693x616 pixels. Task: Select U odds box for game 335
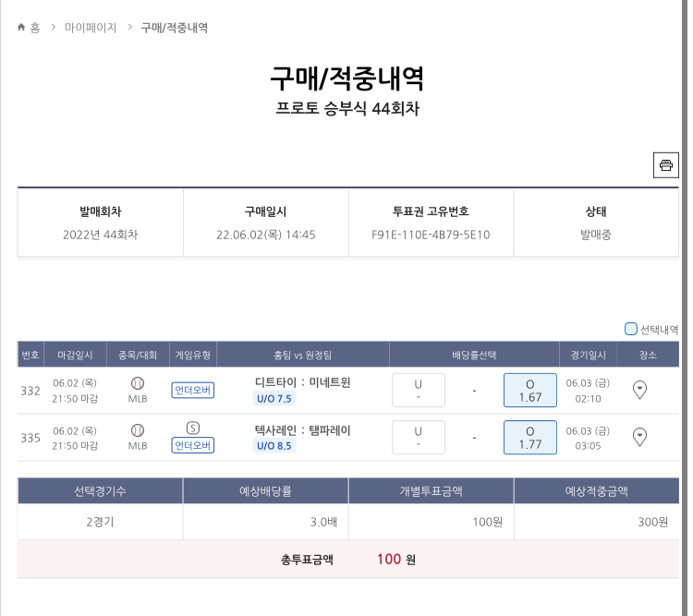click(418, 438)
